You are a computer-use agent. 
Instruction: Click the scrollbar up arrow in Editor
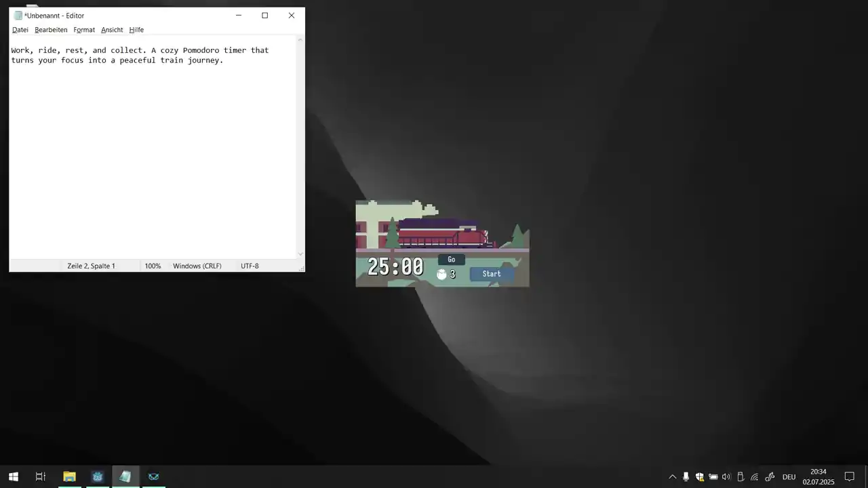pos(300,40)
